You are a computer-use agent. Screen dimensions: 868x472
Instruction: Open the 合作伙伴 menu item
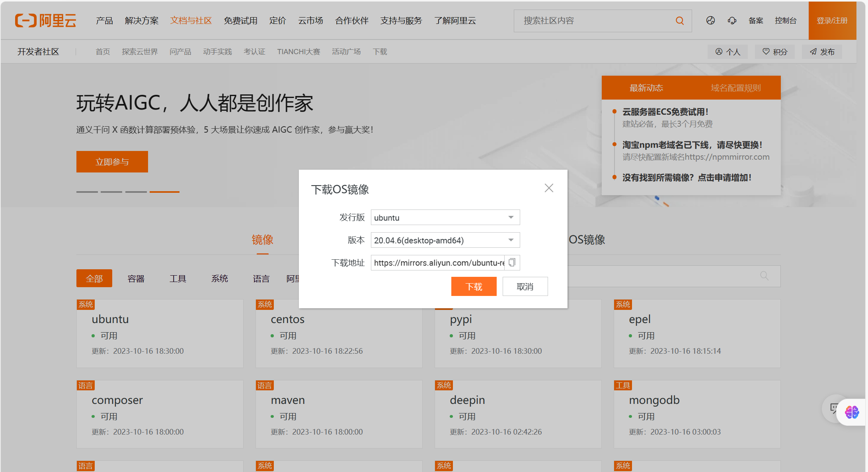tap(352, 20)
